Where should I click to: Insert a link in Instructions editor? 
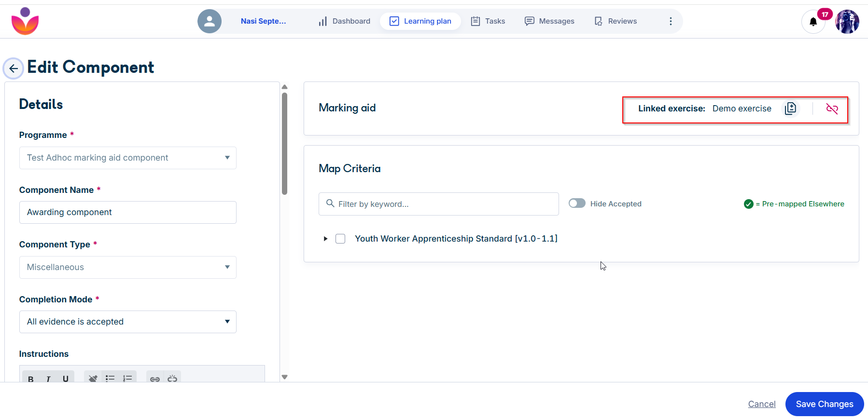tap(155, 379)
